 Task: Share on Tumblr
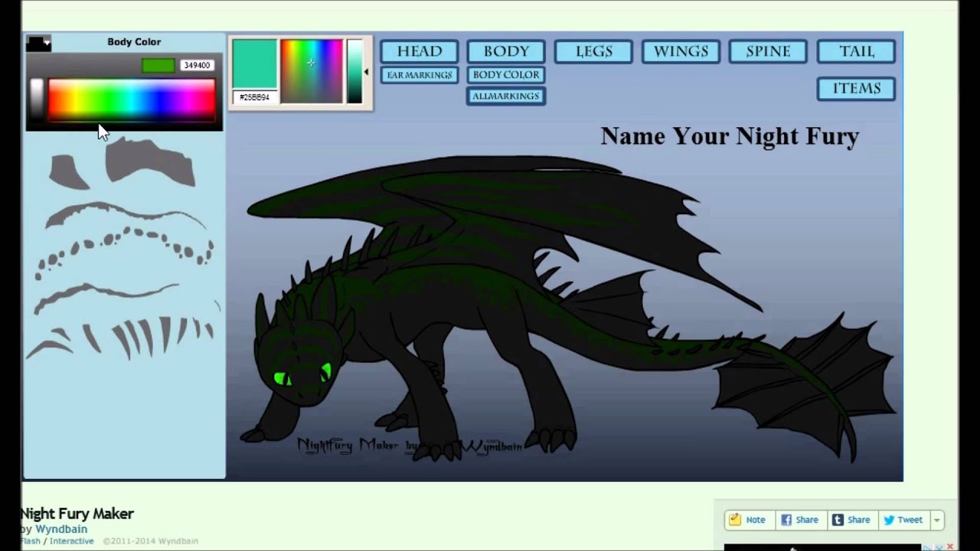[851, 520]
